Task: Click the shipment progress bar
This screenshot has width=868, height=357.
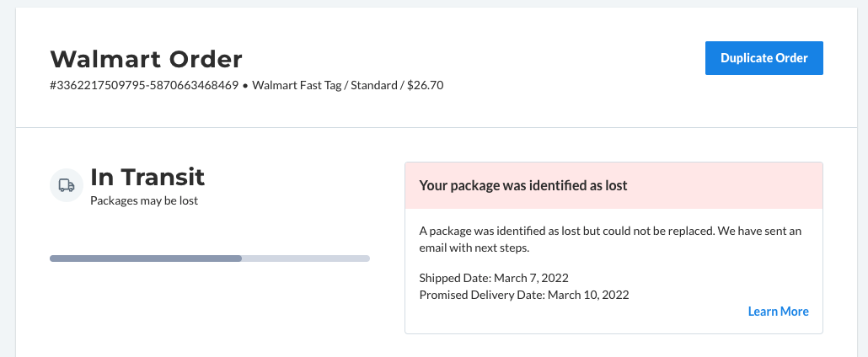Action: pos(210,258)
